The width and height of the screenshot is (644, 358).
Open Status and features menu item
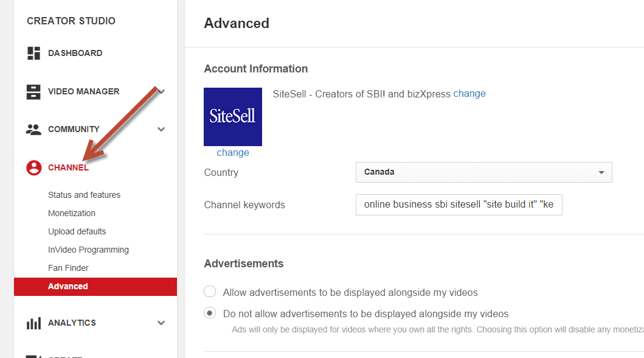point(84,195)
